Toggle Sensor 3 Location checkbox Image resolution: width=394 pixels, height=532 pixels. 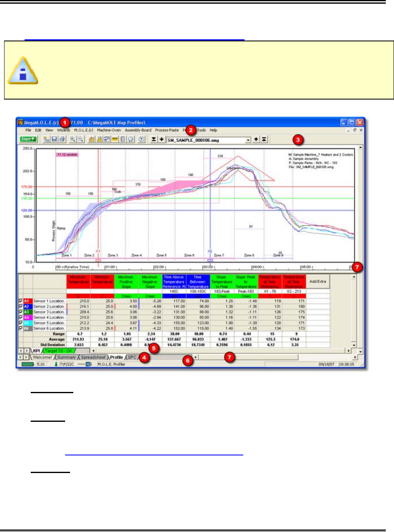21,312
